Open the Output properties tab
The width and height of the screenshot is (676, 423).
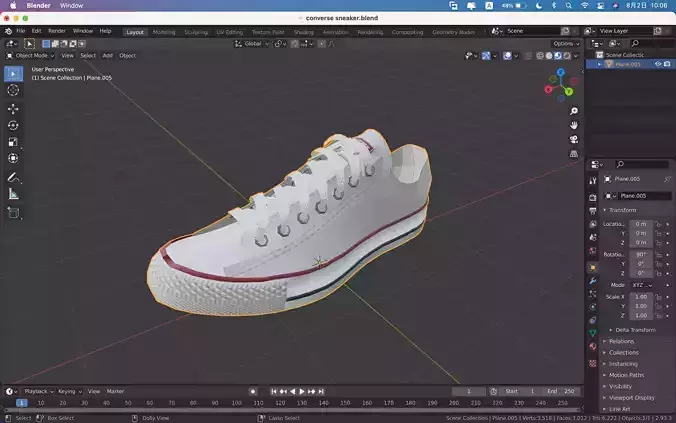tap(593, 211)
